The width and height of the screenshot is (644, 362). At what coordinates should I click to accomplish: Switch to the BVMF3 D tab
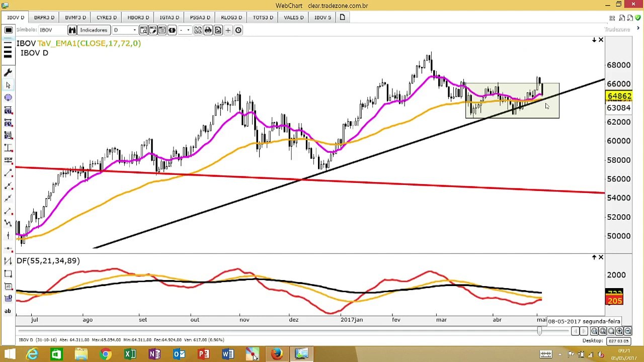pyautogui.click(x=75, y=18)
